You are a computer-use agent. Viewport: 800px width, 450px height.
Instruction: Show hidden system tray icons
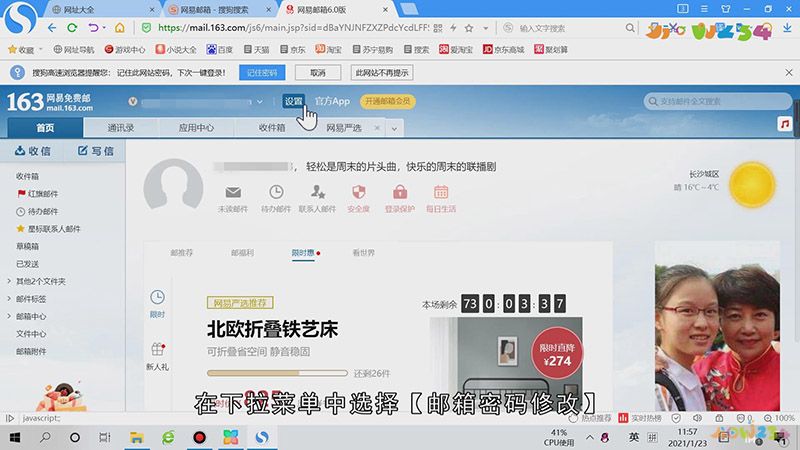click(590, 438)
